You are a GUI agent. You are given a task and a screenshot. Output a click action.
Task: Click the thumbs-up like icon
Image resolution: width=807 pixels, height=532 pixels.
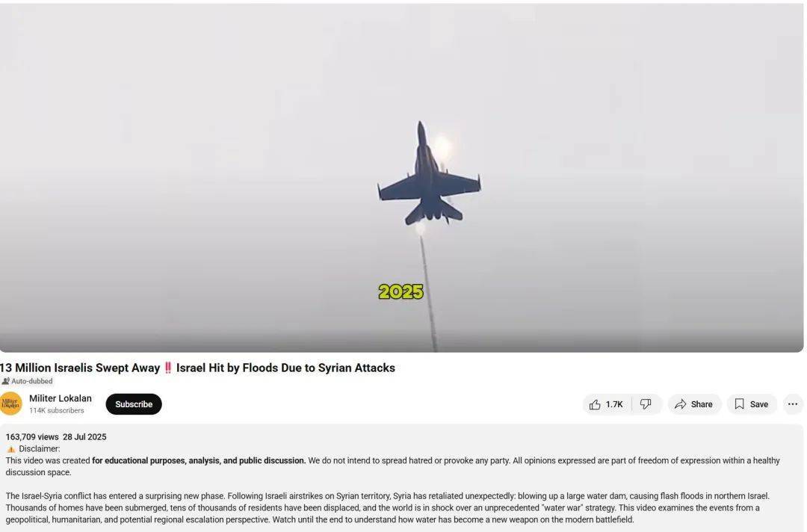[595, 404]
